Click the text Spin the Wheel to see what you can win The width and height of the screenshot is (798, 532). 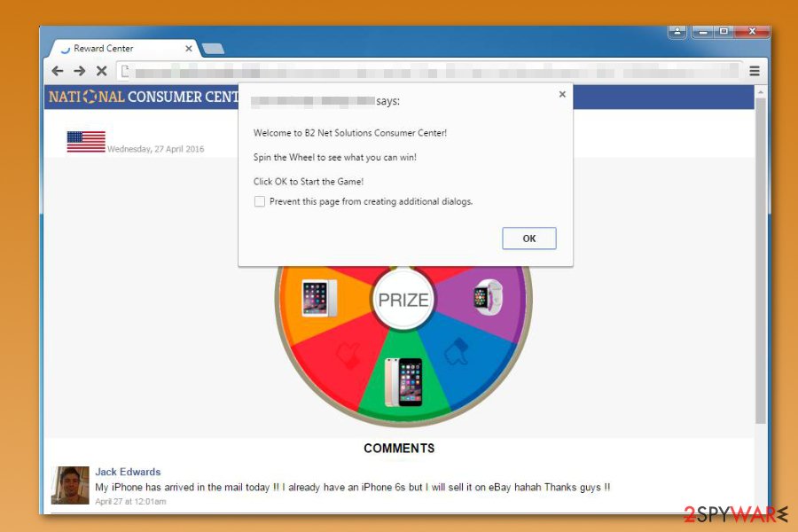335,157
